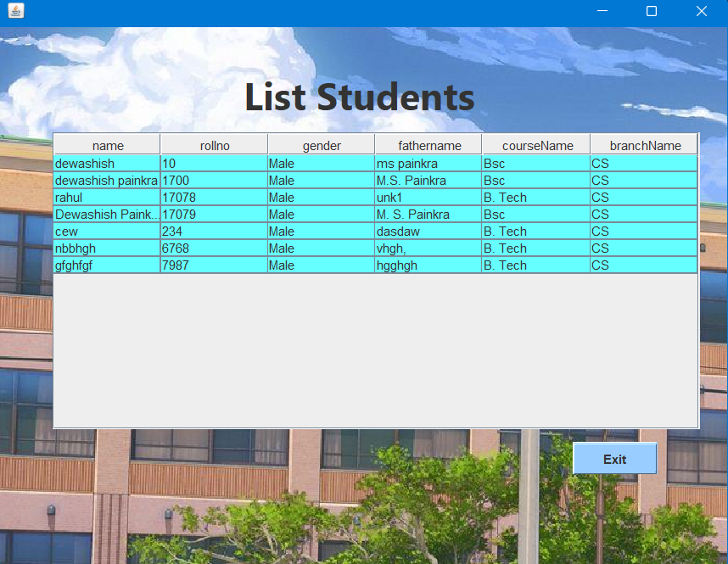Image resolution: width=728 pixels, height=564 pixels.
Task: Click the minimize button in titlebar
Action: (602, 11)
